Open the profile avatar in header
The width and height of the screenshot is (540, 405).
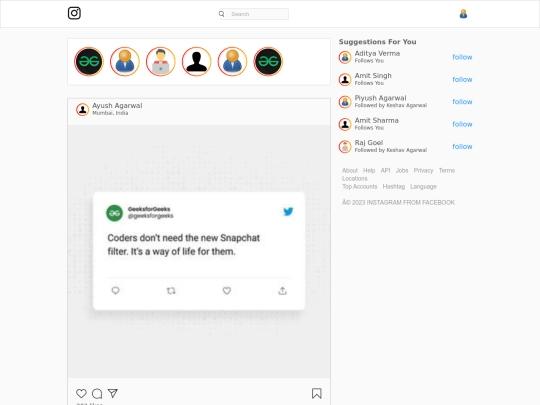tap(463, 14)
